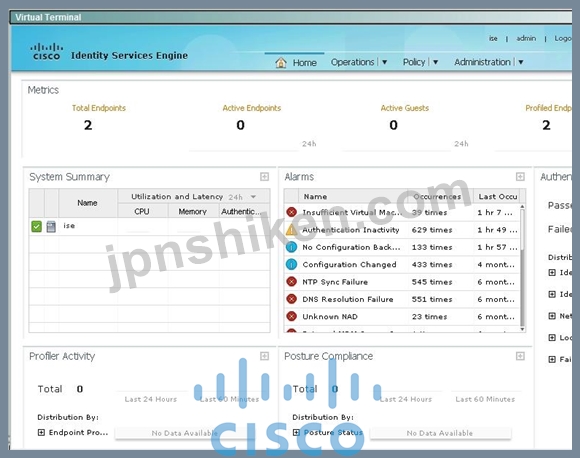Click Profiler Activity Total 0 value
Viewport: 580px width, 458px height.
pos(80,389)
